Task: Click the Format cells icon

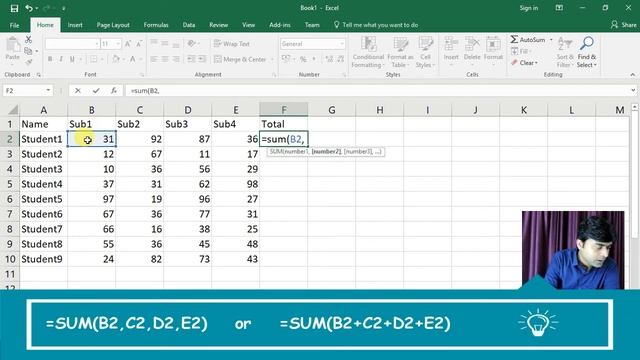Action: [493, 44]
